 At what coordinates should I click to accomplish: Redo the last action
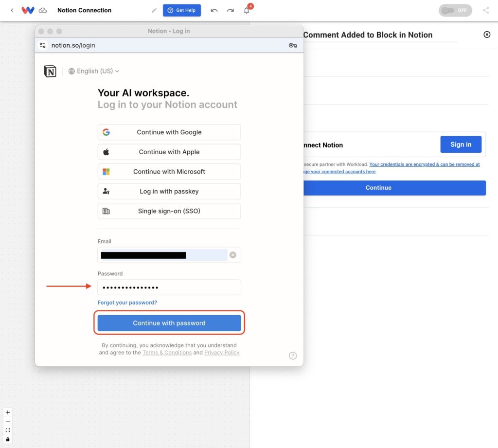pos(230,10)
